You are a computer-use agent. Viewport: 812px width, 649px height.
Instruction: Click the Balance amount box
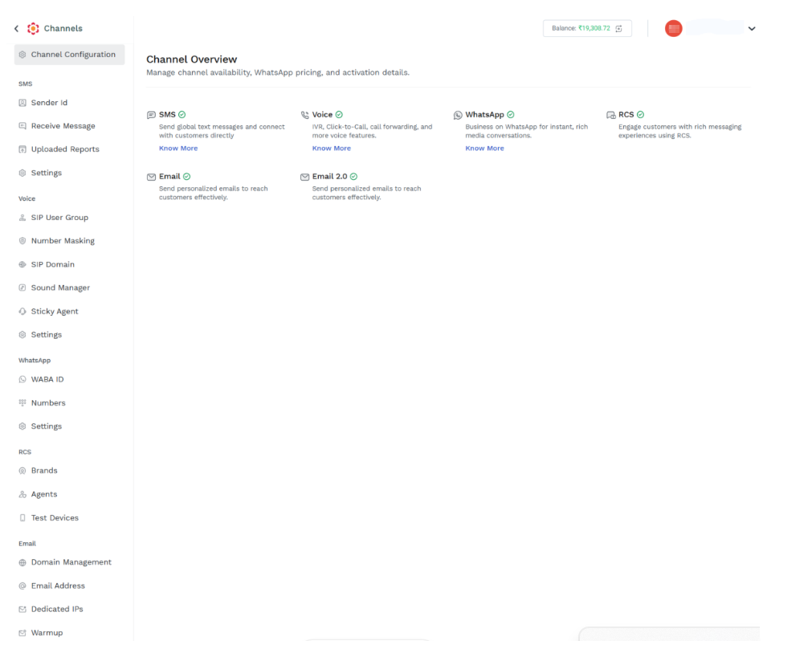click(x=587, y=28)
